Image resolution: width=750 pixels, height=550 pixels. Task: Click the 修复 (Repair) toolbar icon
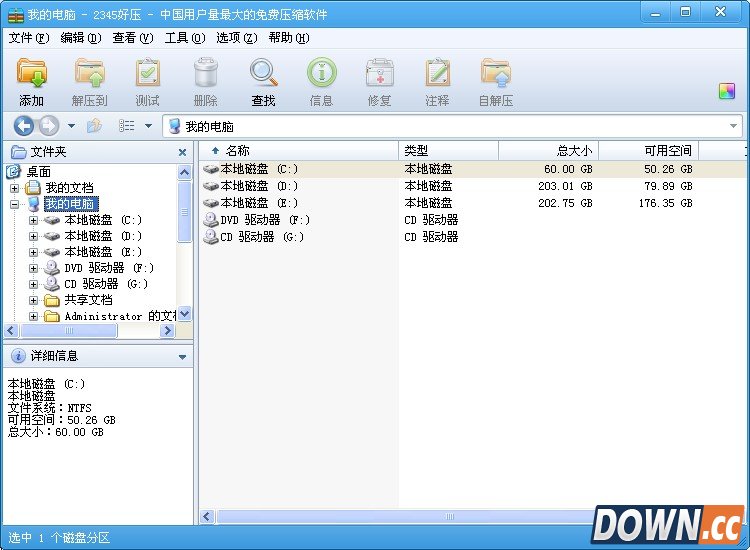pyautogui.click(x=380, y=81)
